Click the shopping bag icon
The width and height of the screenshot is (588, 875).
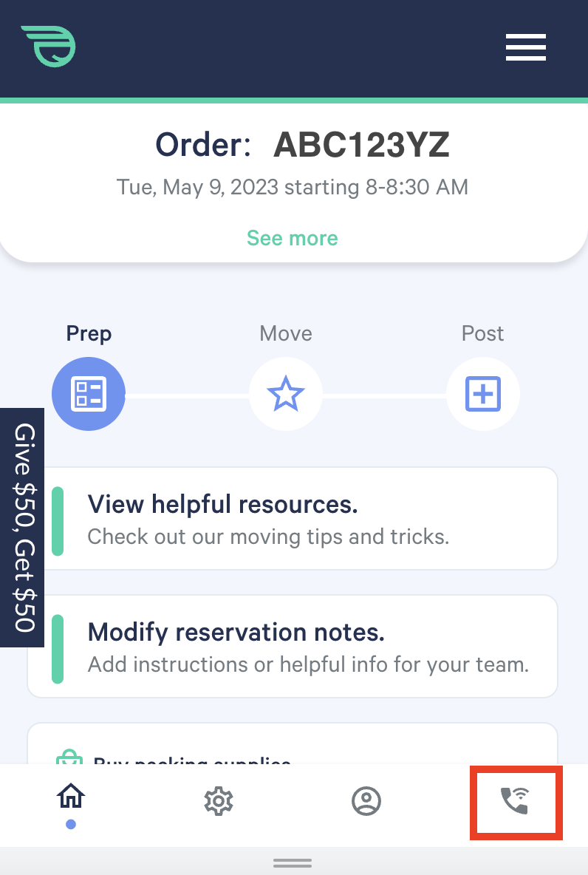click(x=69, y=757)
